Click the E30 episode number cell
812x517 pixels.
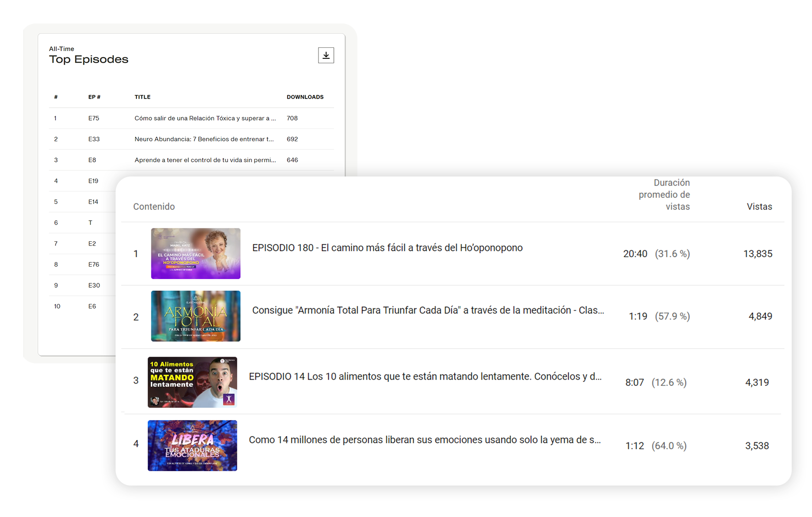(x=94, y=286)
